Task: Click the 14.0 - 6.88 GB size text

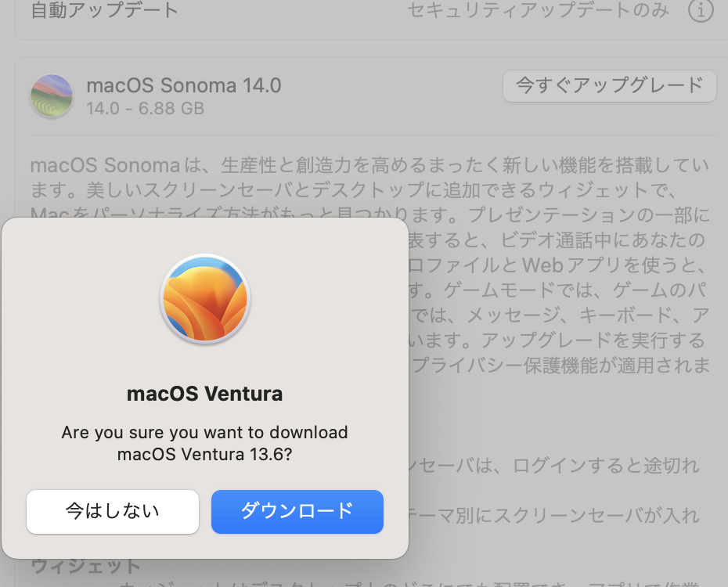Action: [x=146, y=109]
